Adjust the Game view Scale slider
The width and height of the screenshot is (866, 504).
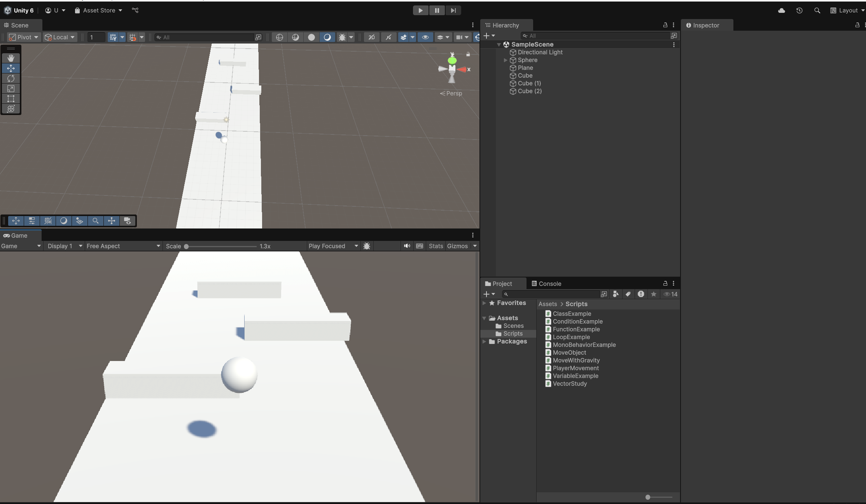(187, 246)
